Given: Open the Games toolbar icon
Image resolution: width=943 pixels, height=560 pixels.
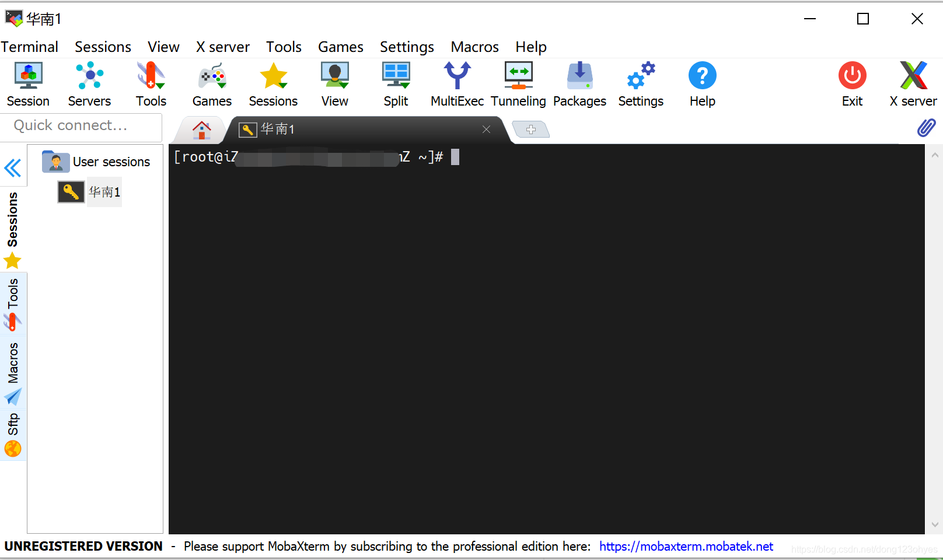Looking at the screenshot, I should pyautogui.click(x=212, y=85).
